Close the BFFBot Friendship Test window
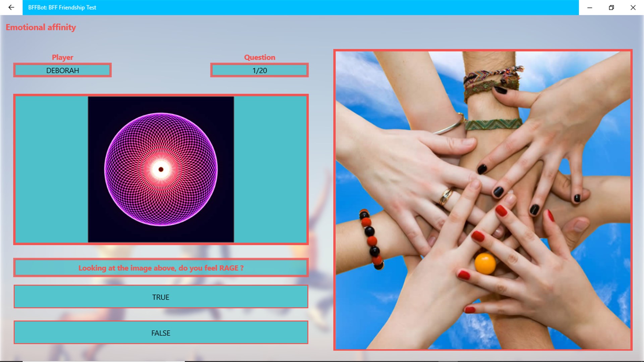Screen dimensions: 644x362 click(x=633, y=7)
